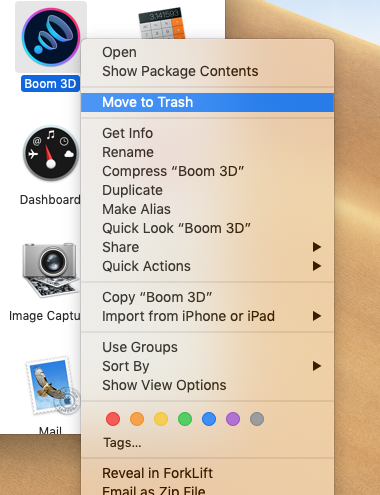Select Compress "Boom 3D"

[x=207, y=171]
